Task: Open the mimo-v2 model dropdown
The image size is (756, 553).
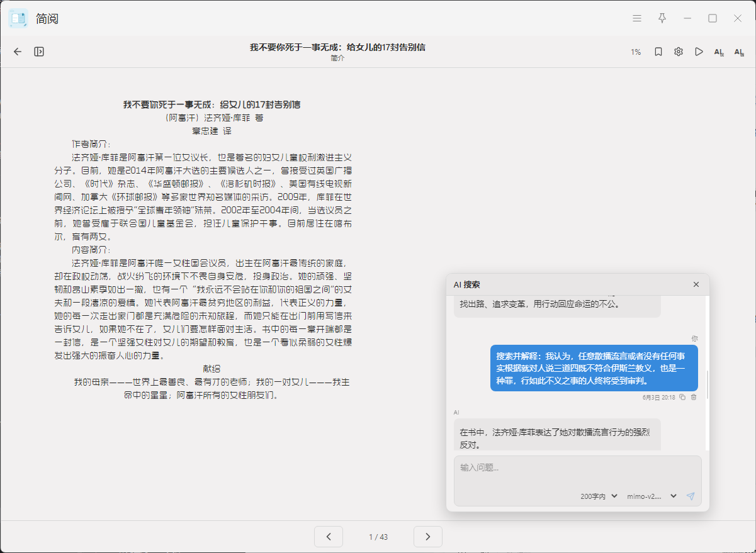Action: (652, 496)
